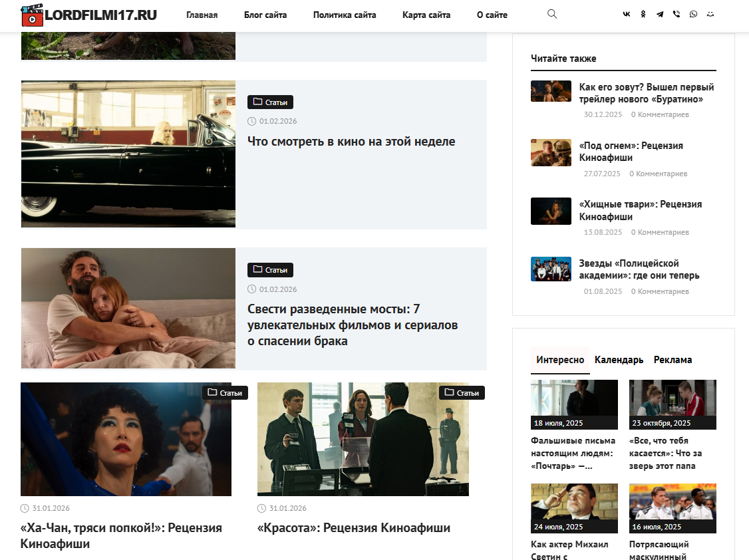
Task: Open '«Хищные твари»: Рецензия Киноафиши' link
Action: pos(640,210)
